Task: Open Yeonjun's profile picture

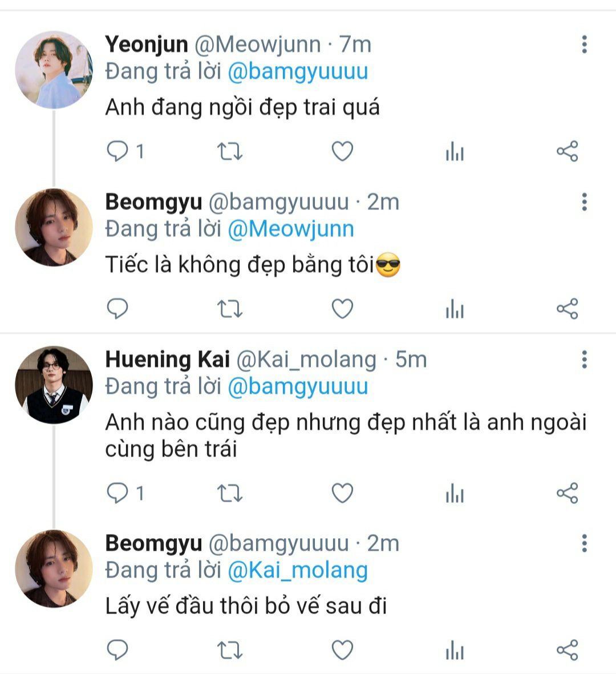Action: click(x=54, y=70)
